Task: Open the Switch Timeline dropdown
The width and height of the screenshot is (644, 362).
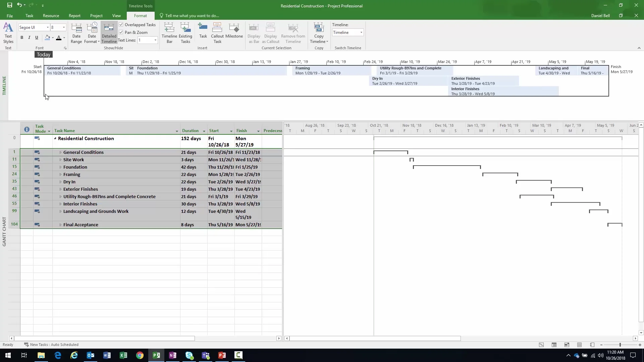Action: coord(361,33)
